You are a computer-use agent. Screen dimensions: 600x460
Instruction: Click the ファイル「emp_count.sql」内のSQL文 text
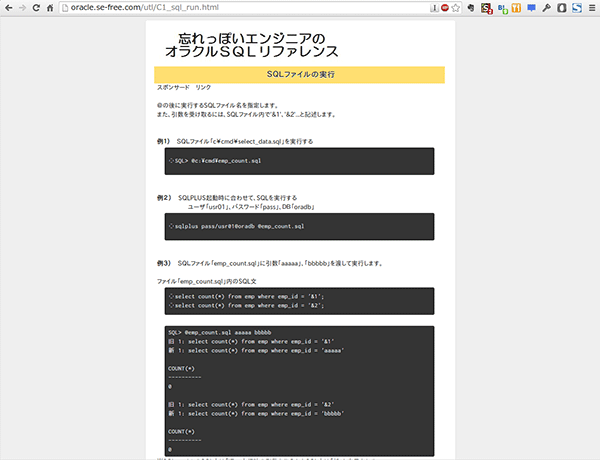207,281
